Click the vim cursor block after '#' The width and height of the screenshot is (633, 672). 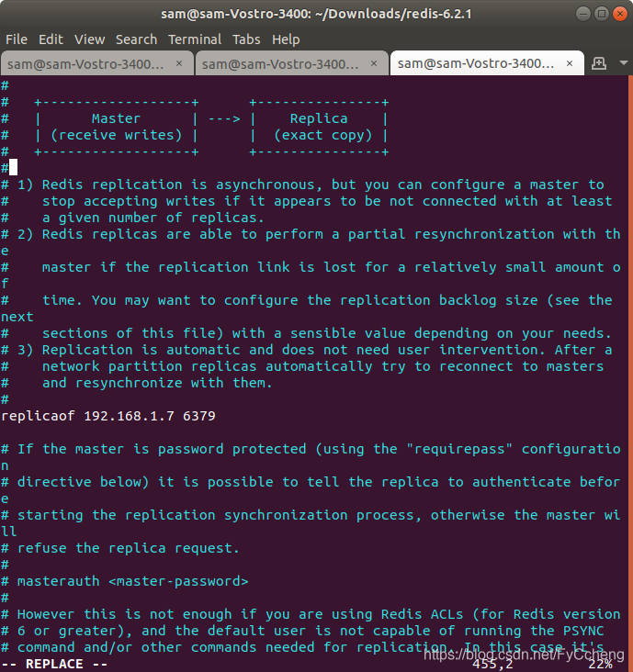point(13,167)
